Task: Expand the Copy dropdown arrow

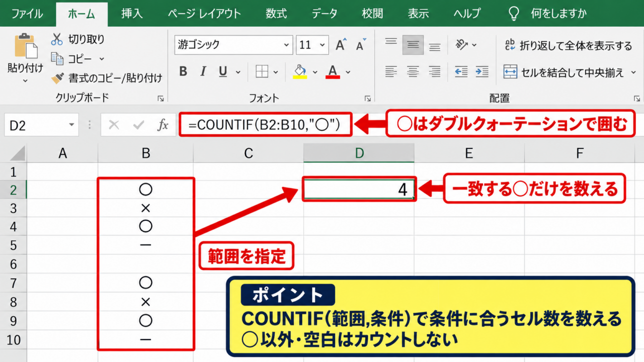Action: point(102,59)
